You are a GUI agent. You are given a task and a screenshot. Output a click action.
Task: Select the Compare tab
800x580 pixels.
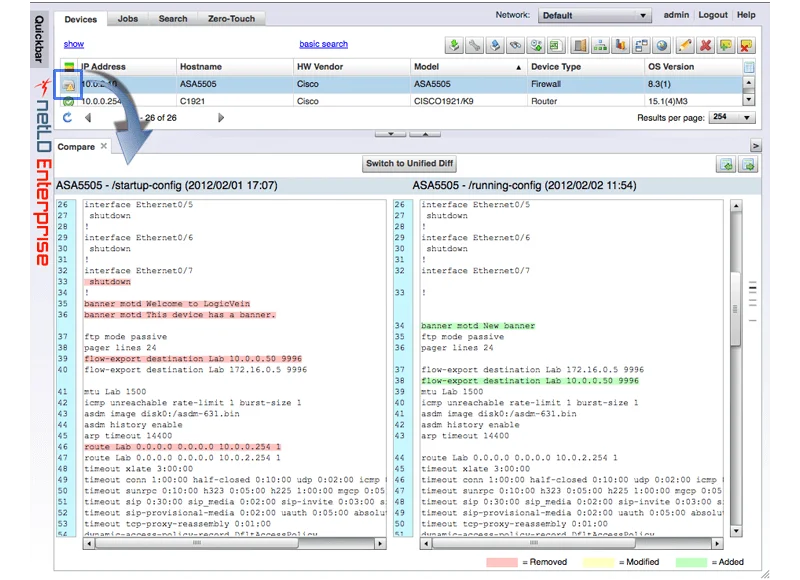pyautogui.click(x=76, y=147)
